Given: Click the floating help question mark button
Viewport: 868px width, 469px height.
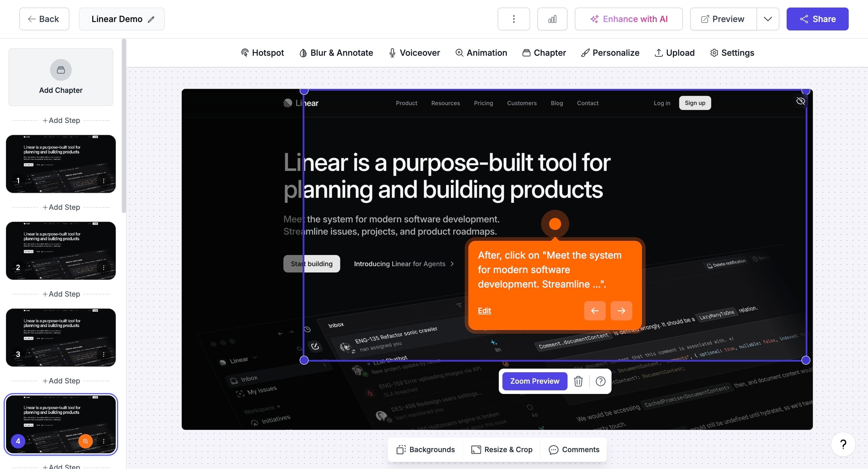Looking at the screenshot, I should [843, 444].
